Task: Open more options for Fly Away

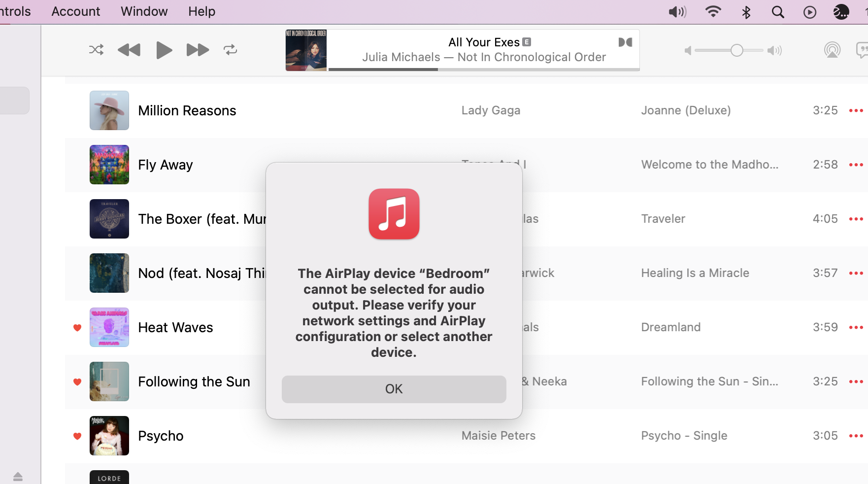Action: 856,165
